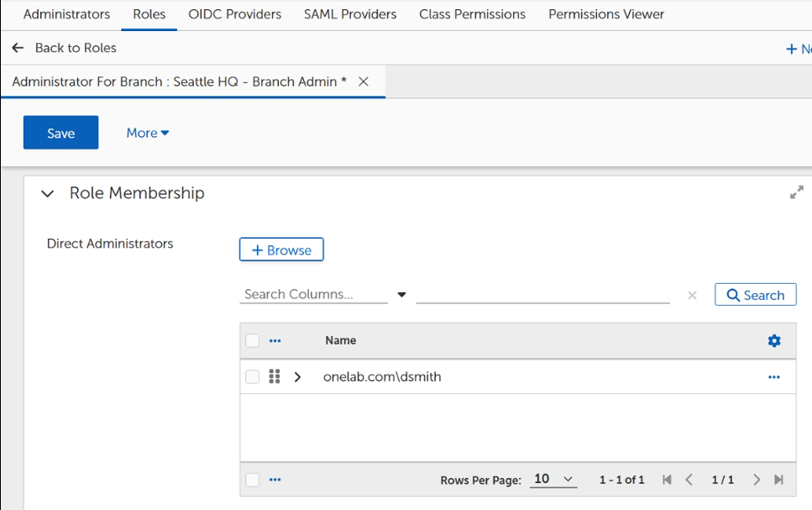This screenshot has width=812, height=510.
Task: Open header bulk actions ellipsis menu
Action: tap(275, 341)
